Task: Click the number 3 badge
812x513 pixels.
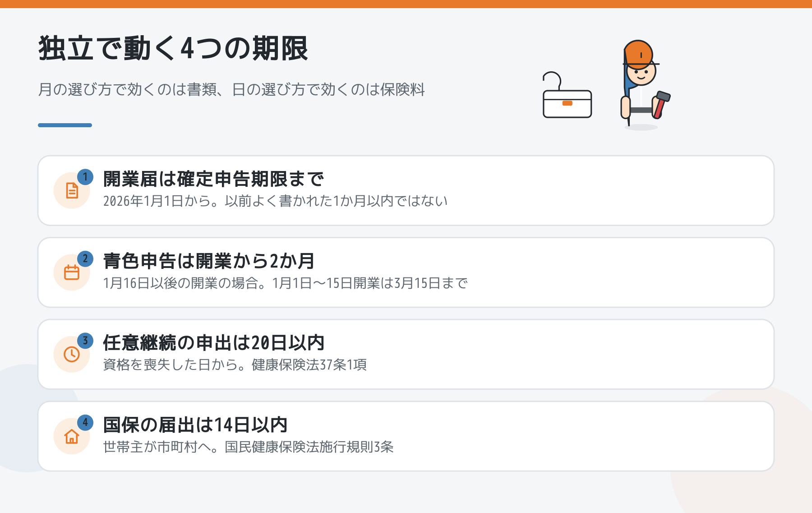Action: 85,341
